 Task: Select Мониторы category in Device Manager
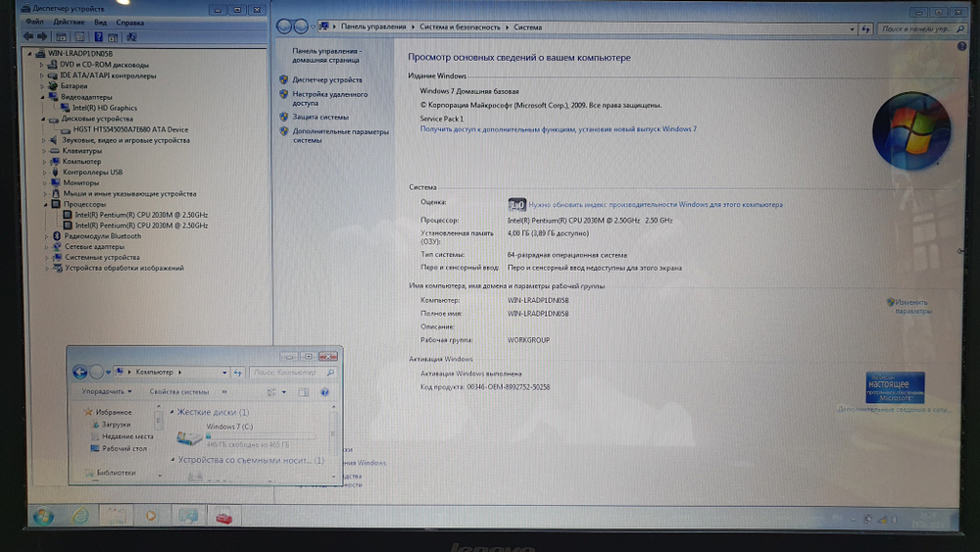[80, 183]
